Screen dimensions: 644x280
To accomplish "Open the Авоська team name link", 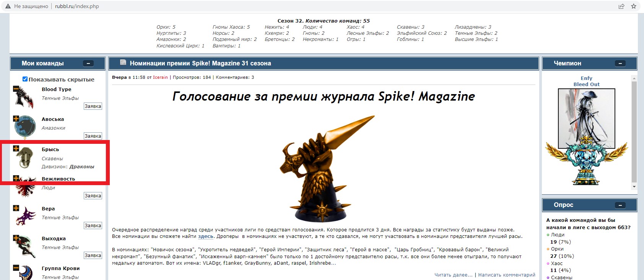I will coord(53,119).
